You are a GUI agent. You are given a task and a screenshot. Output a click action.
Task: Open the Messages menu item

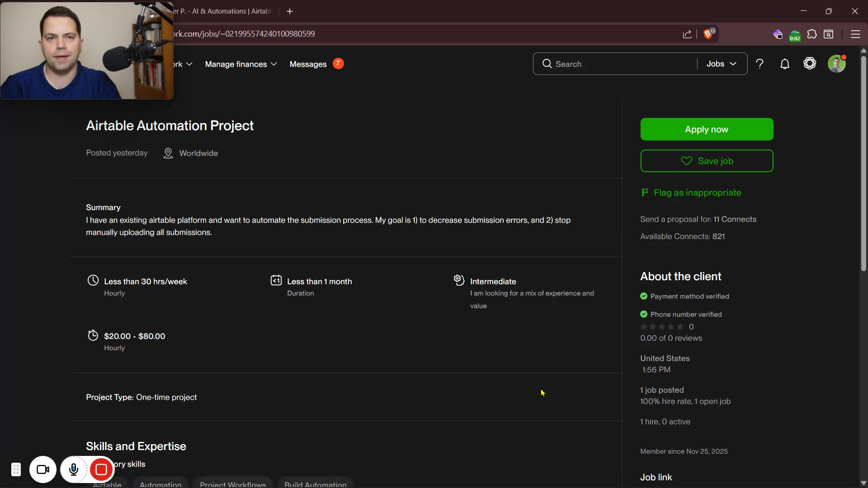(308, 64)
